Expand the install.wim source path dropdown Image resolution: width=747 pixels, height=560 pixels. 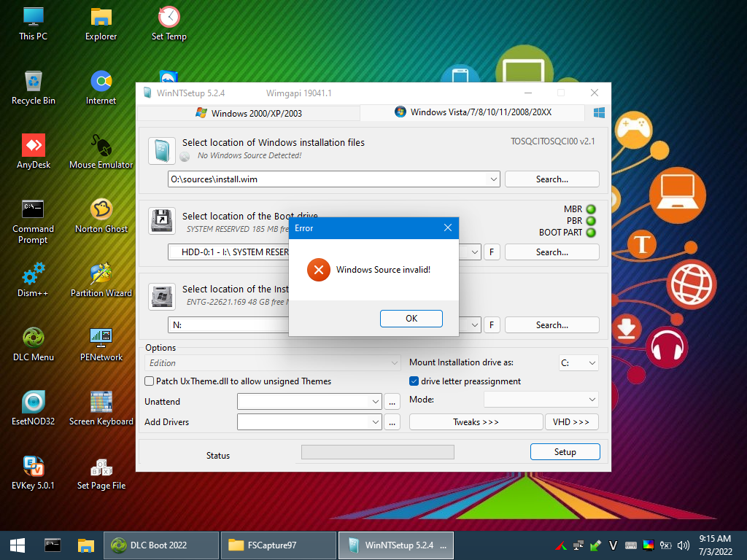click(494, 179)
